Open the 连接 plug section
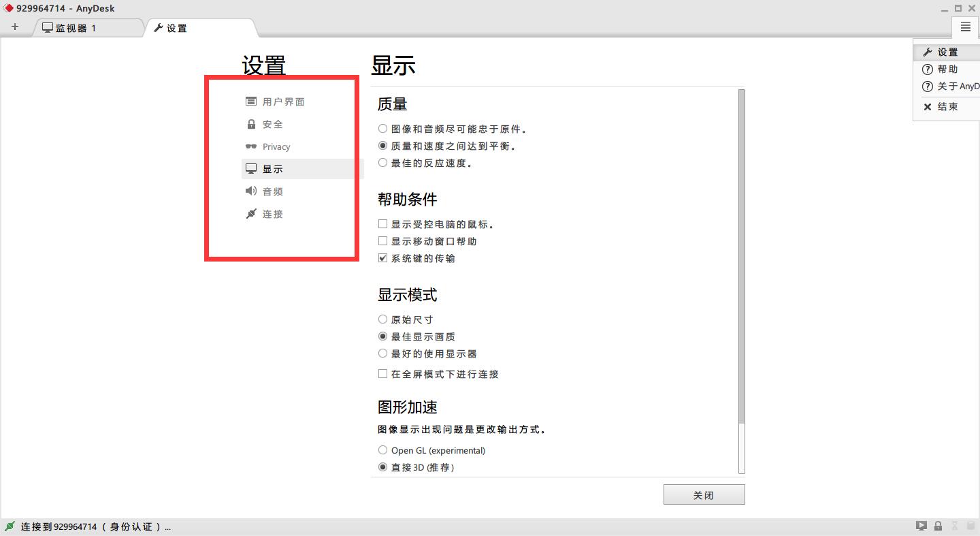 coord(272,215)
